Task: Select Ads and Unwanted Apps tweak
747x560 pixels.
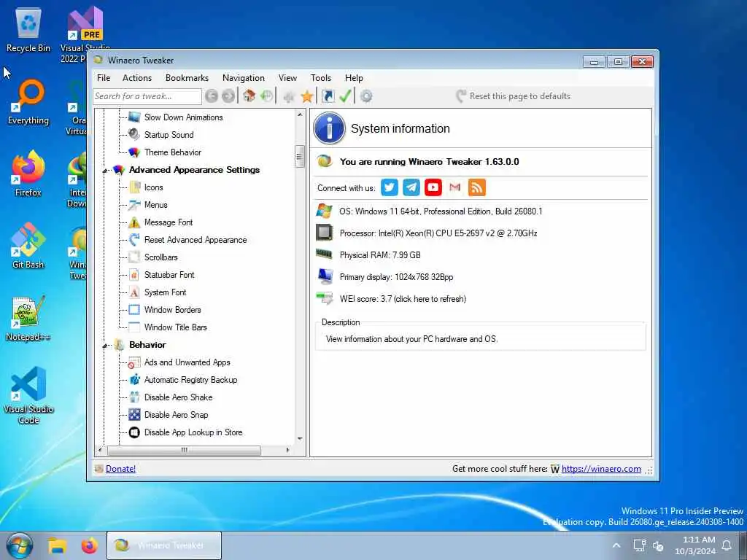Action: coord(187,362)
